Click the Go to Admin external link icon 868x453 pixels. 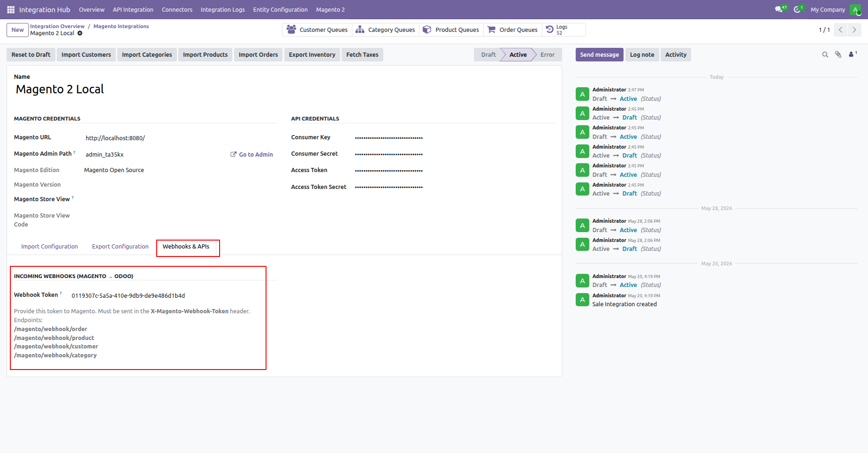pos(233,154)
